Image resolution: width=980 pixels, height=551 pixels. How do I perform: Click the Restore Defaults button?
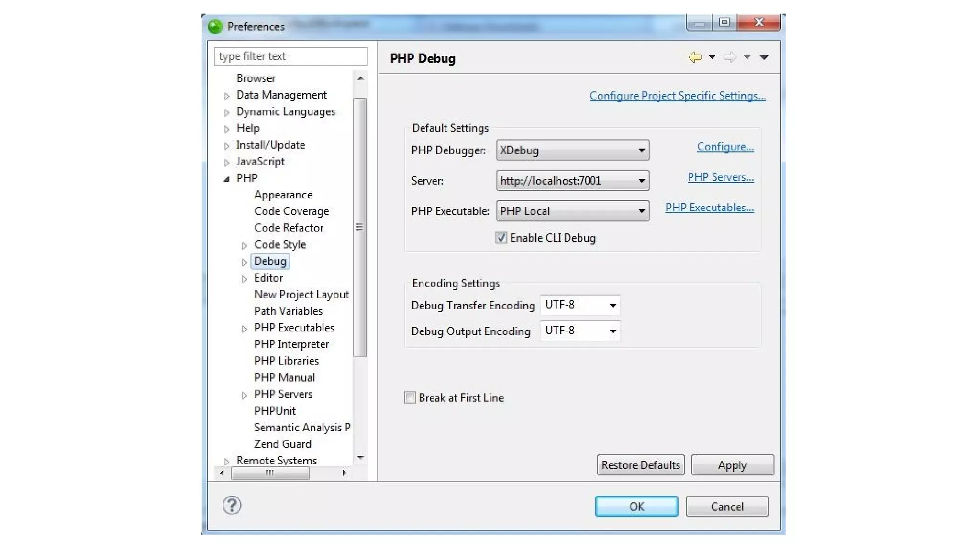coord(640,465)
